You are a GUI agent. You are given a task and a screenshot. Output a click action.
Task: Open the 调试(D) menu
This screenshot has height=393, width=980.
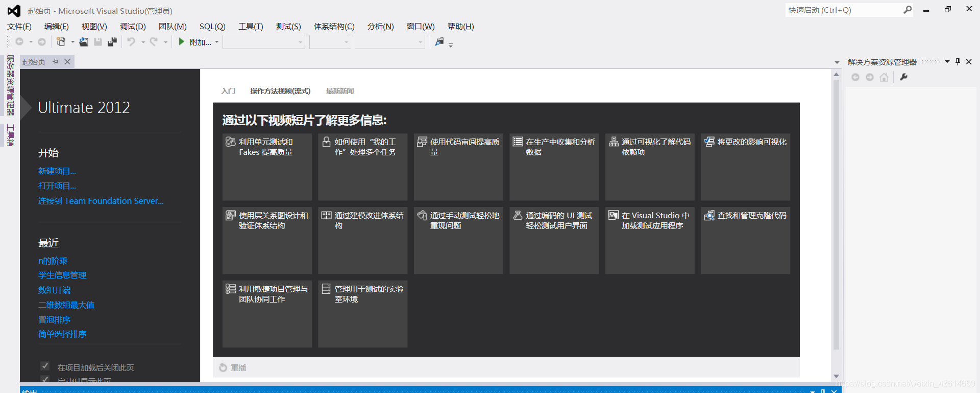[133, 27]
